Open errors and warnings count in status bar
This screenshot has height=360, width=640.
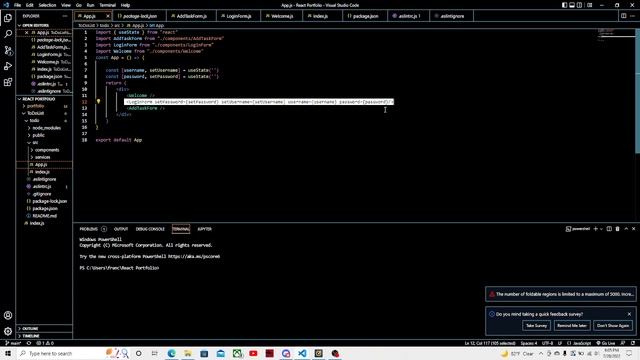(45, 343)
